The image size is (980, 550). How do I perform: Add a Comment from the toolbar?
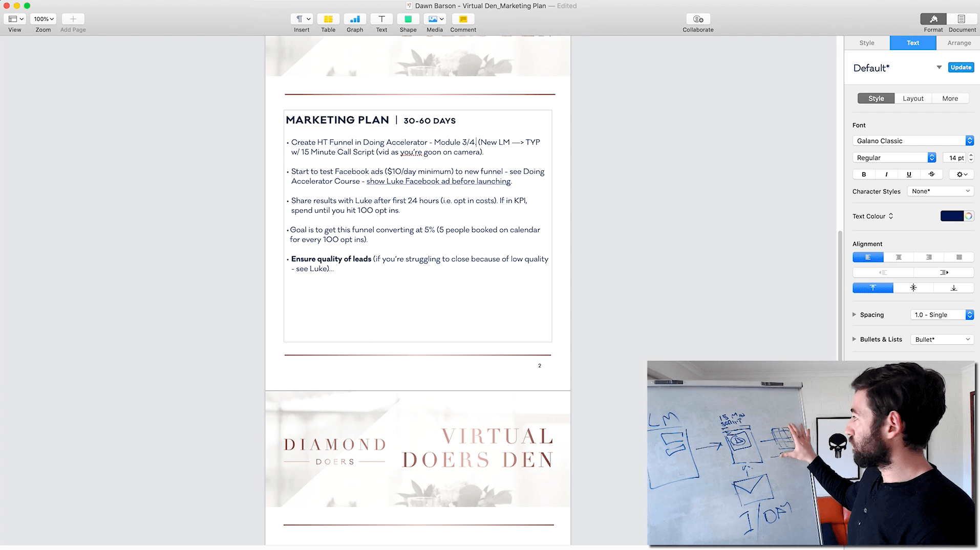[463, 19]
